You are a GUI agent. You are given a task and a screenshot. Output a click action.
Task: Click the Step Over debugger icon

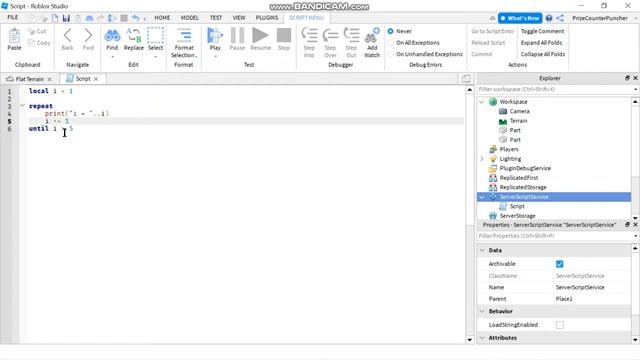[x=330, y=36]
